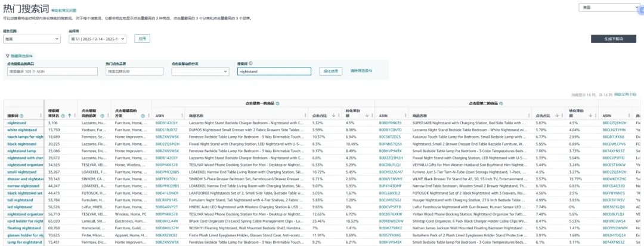Open the 'led nightstand' search term link
This screenshot has width=644, height=246.
(x=19, y=207)
